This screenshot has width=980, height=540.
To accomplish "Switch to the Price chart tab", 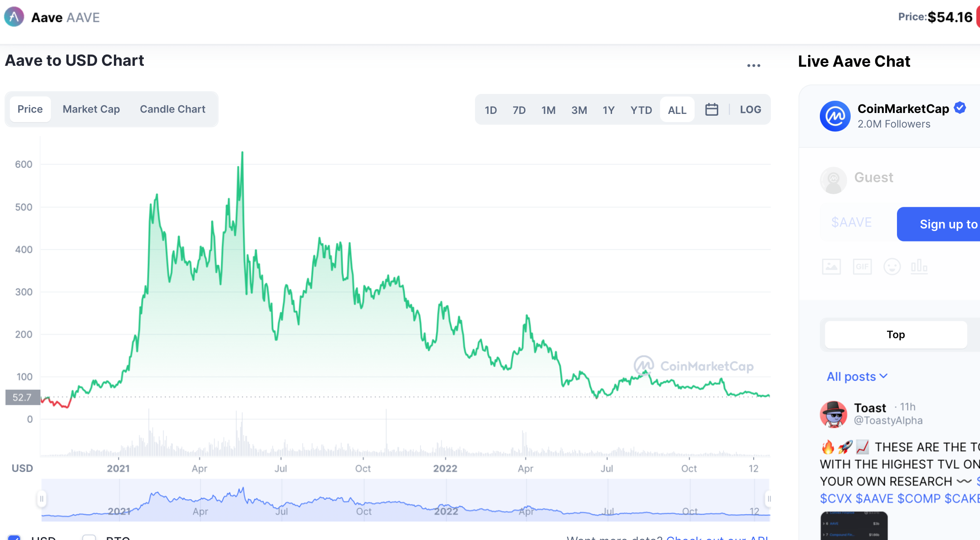I will pyautogui.click(x=30, y=109).
